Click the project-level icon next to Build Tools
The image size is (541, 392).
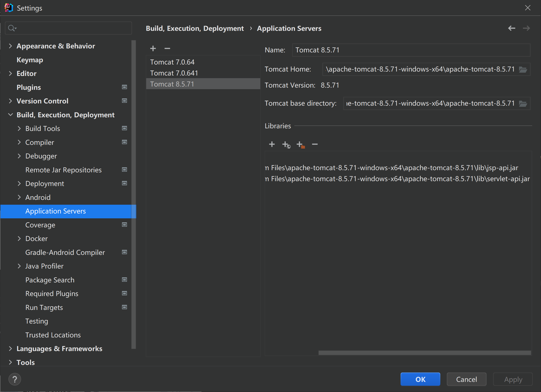pyautogui.click(x=124, y=128)
